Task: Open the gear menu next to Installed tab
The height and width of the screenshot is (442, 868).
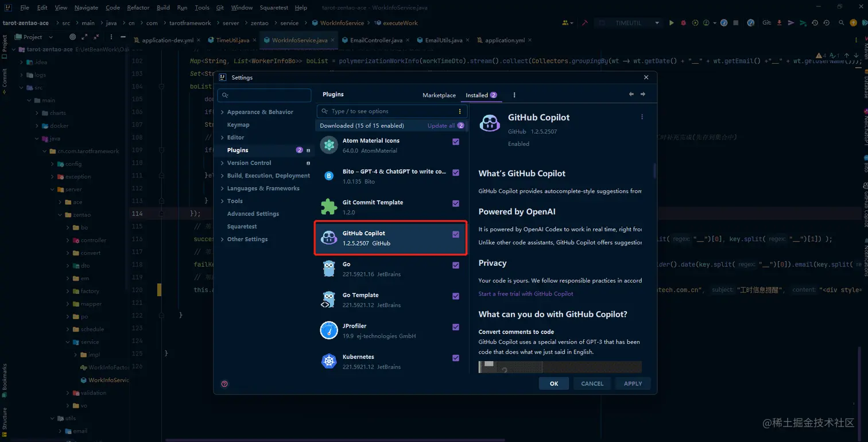Action: coord(514,95)
